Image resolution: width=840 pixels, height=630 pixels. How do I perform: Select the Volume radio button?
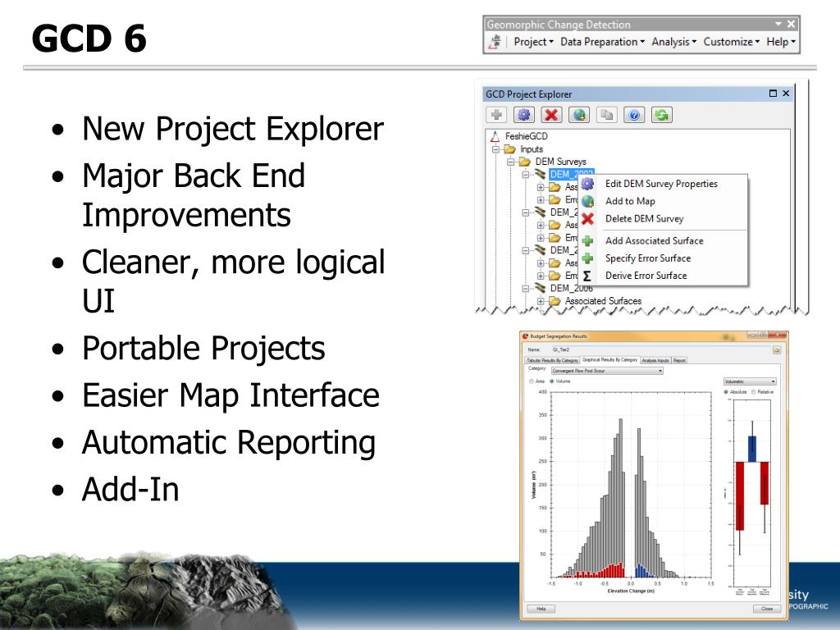click(552, 381)
